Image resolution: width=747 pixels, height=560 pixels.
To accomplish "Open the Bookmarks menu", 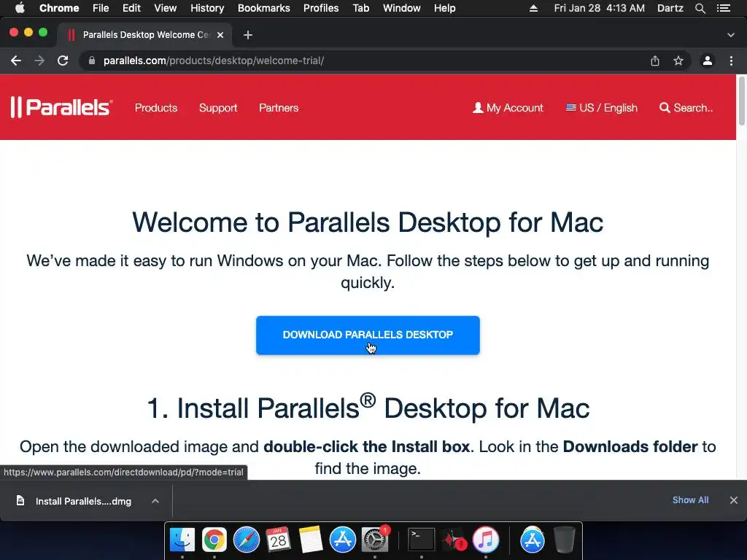I will point(264,8).
